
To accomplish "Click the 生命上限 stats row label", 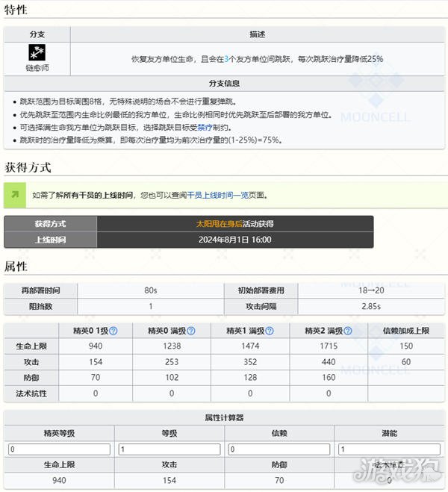I will (31, 346).
